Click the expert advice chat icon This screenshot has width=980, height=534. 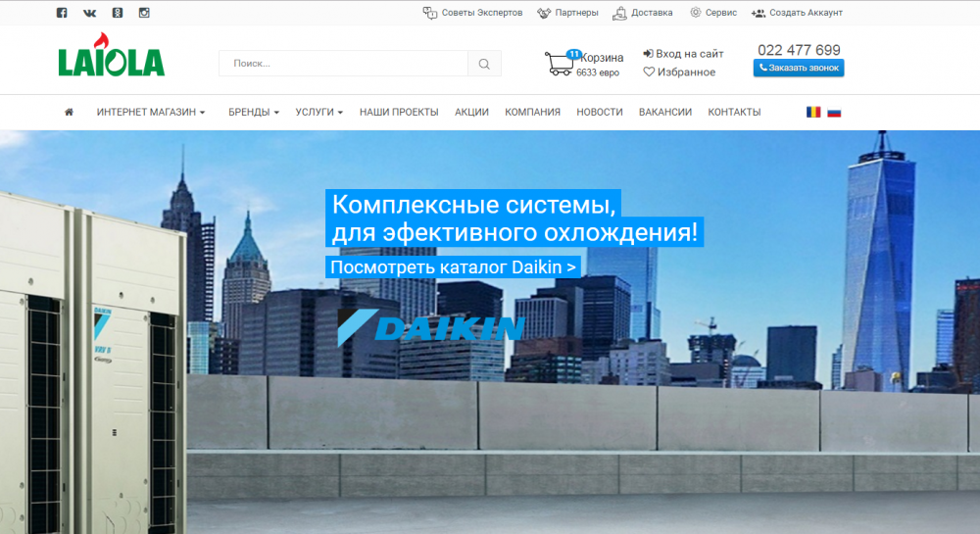430,13
